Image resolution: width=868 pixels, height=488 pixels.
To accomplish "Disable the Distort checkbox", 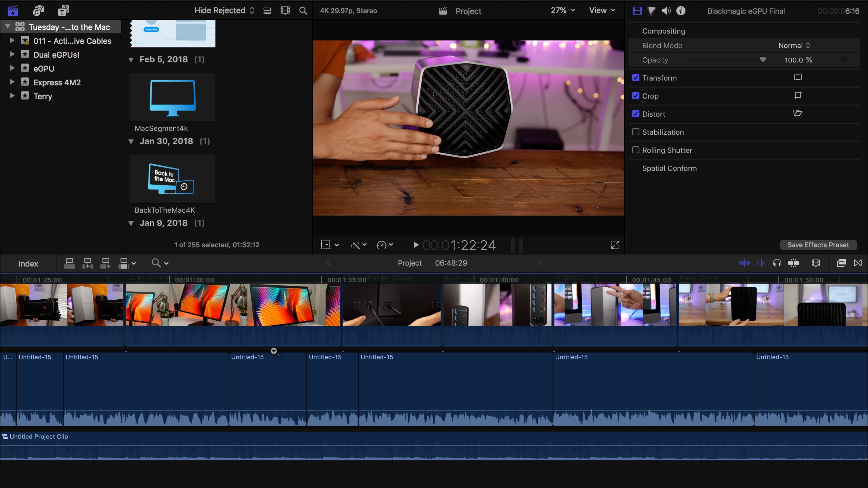I will [635, 113].
